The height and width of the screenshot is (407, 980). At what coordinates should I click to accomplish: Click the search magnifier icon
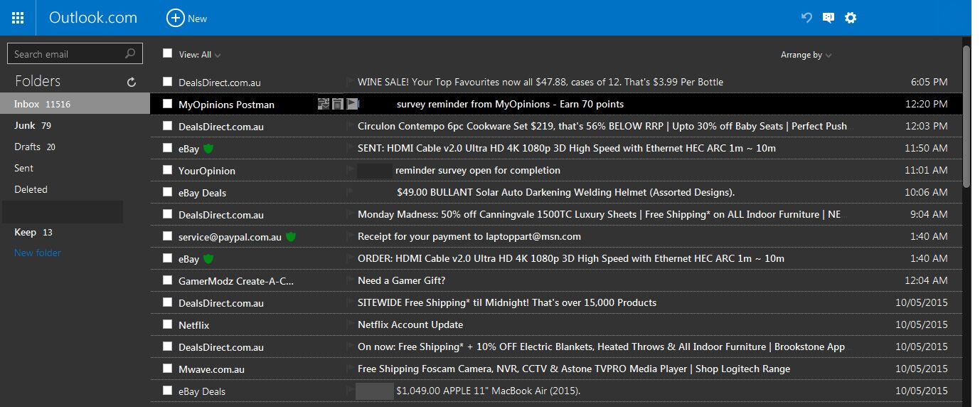(130, 53)
